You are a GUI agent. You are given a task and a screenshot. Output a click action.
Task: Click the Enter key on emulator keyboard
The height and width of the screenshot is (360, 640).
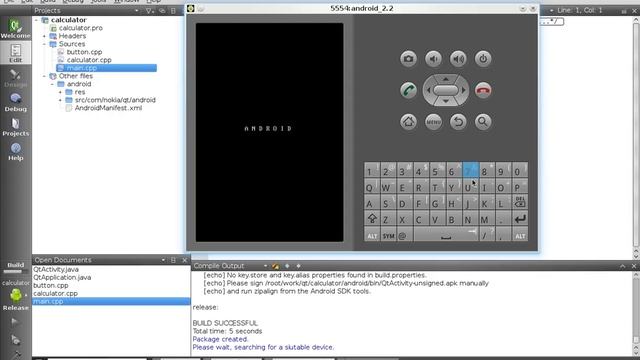520,219
